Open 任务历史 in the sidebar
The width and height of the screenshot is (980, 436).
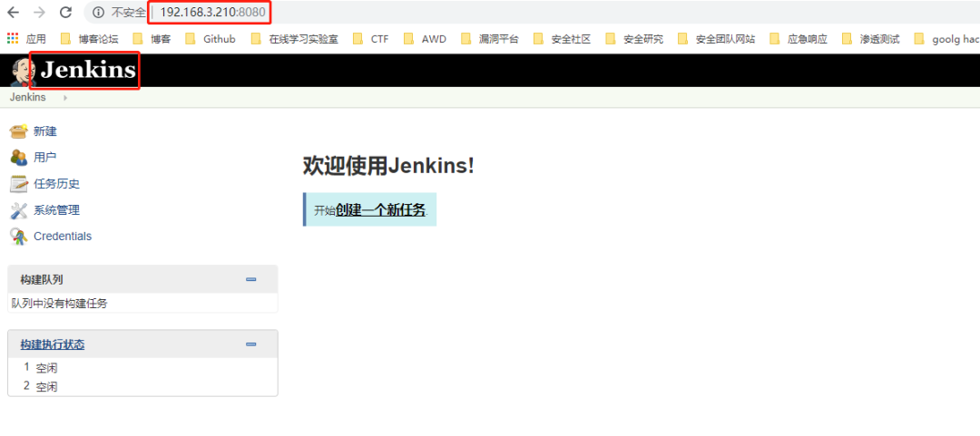(56, 184)
